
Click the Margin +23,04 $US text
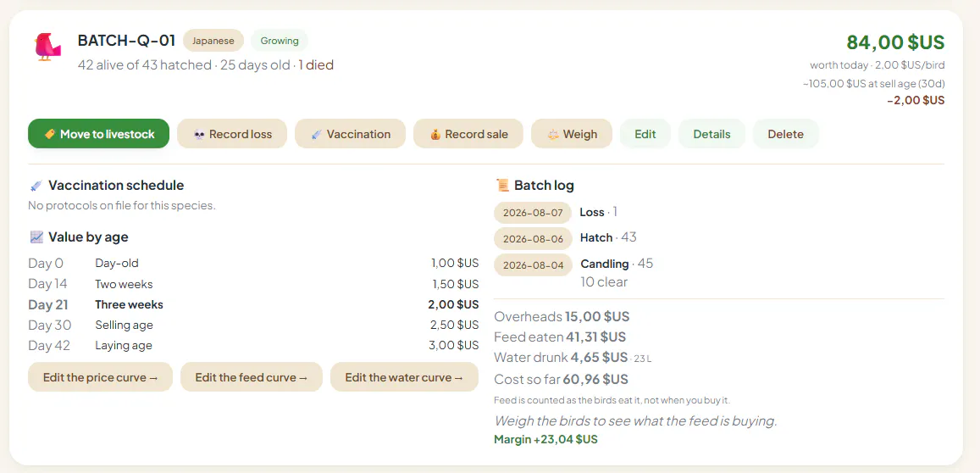(545, 439)
